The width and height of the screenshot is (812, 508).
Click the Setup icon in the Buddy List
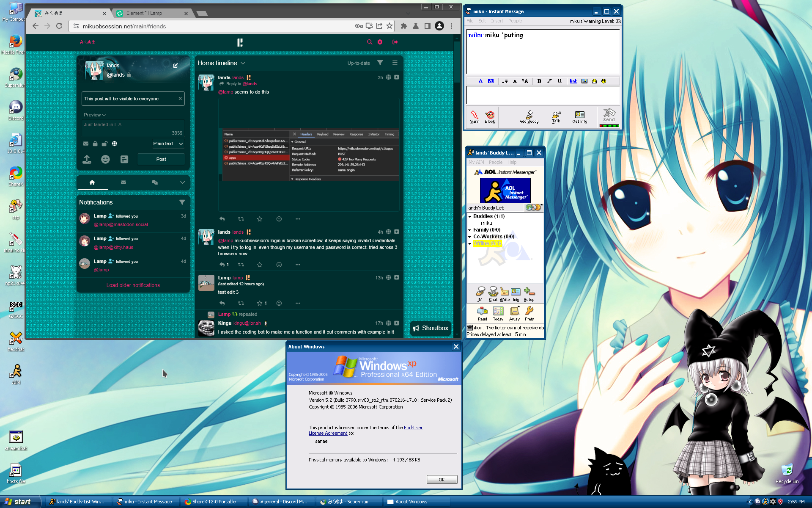(529, 294)
